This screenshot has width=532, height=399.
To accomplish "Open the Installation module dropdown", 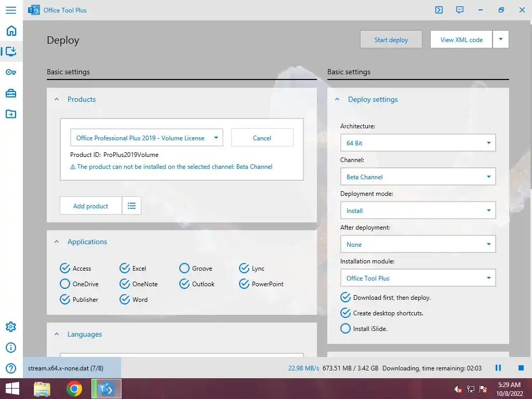I will point(418,278).
